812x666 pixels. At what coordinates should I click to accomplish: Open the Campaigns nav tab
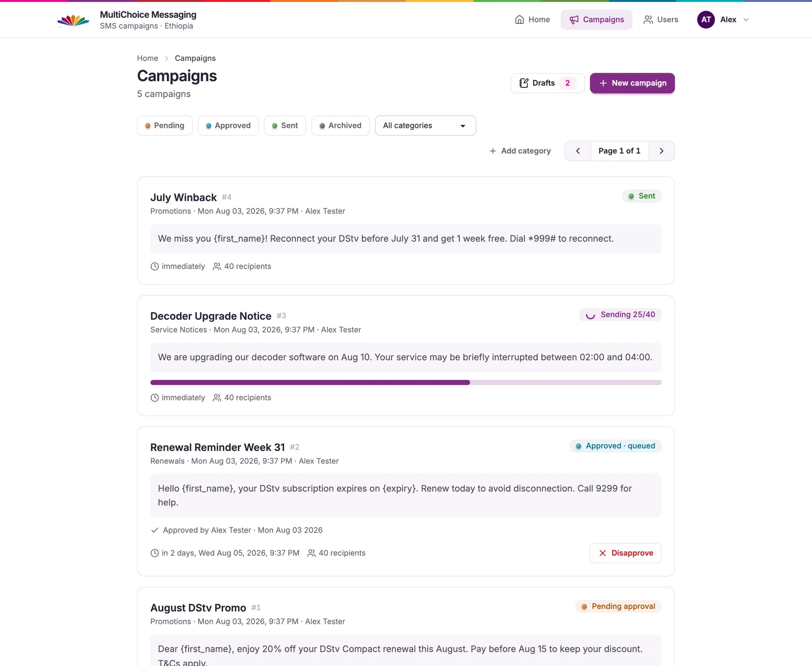pyautogui.click(x=596, y=20)
